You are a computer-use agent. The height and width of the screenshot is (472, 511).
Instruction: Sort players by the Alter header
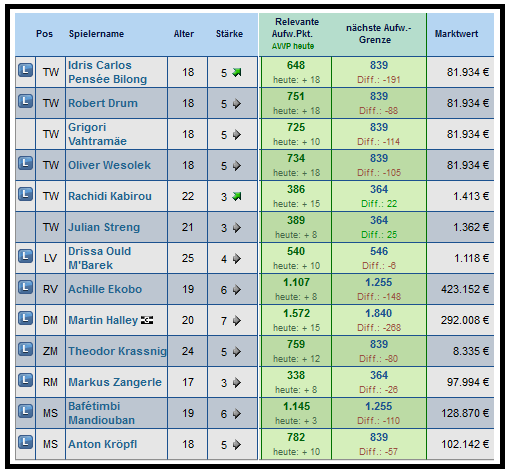click(184, 34)
